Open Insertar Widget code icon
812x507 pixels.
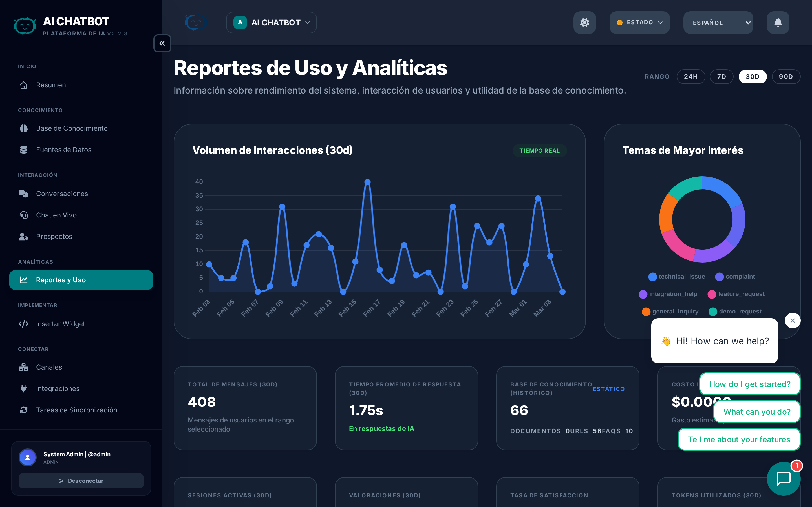pos(23,324)
